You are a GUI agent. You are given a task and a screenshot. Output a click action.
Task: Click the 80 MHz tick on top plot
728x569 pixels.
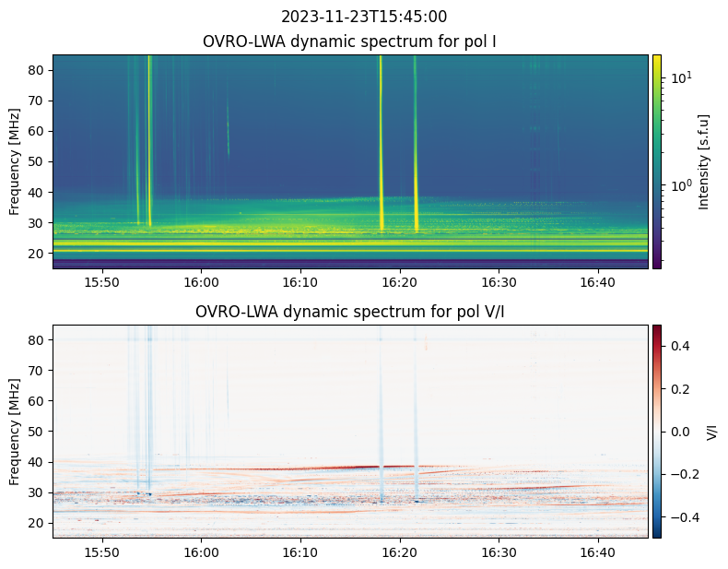38,70
